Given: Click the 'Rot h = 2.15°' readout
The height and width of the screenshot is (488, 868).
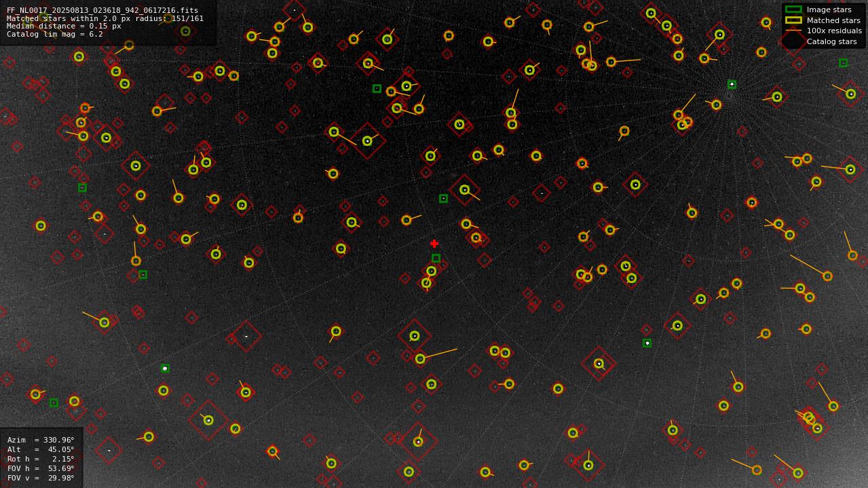Looking at the screenshot, I should 41,459.
